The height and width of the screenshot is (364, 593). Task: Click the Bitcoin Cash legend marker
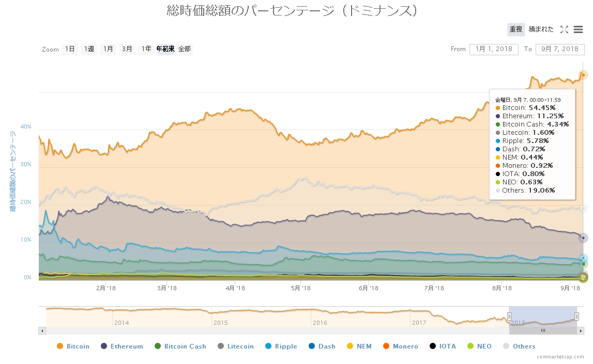coord(157,346)
